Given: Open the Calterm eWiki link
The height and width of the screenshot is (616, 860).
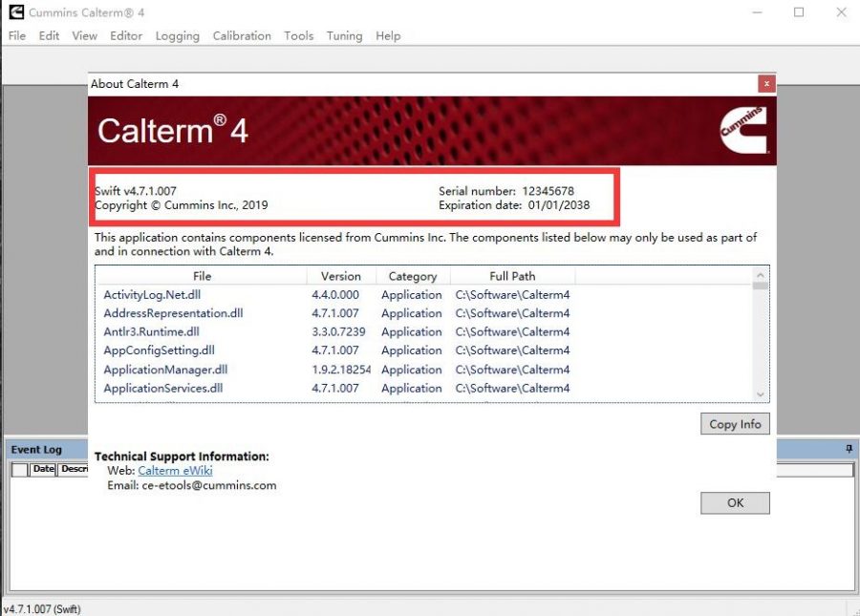Looking at the screenshot, I should (x=175, y=470).
